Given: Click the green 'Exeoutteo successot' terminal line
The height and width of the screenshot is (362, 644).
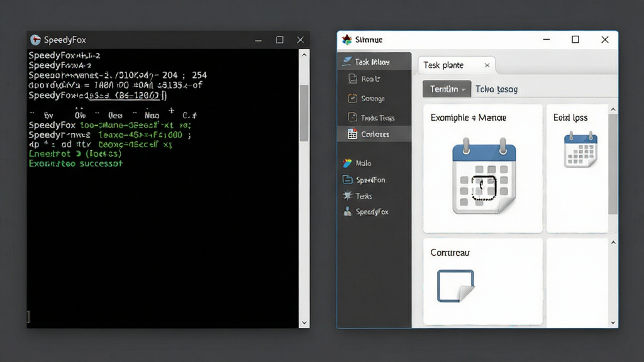Looking at the screenshot, I should 75,163.
